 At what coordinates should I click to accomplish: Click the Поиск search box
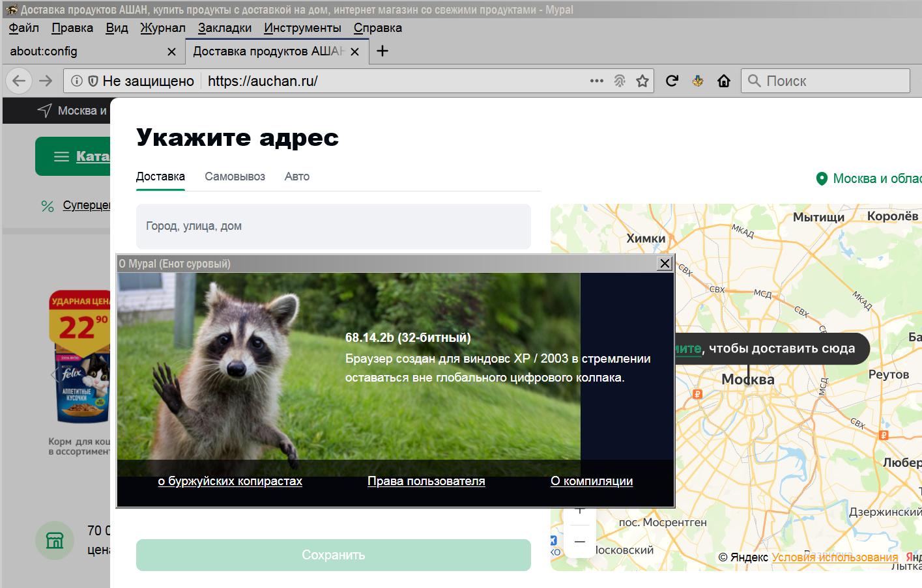tap(825, 81)
